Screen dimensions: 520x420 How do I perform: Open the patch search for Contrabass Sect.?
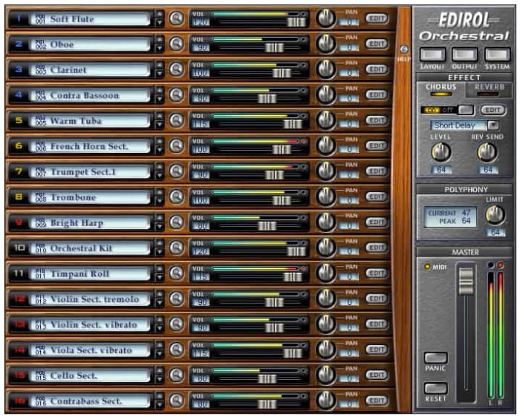click(x=177, y=401)
